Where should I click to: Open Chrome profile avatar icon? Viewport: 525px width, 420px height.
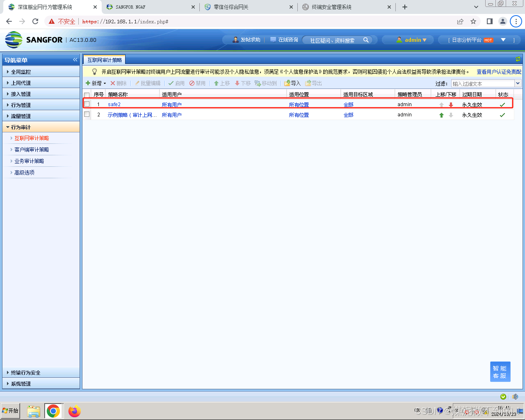[502, 21]
